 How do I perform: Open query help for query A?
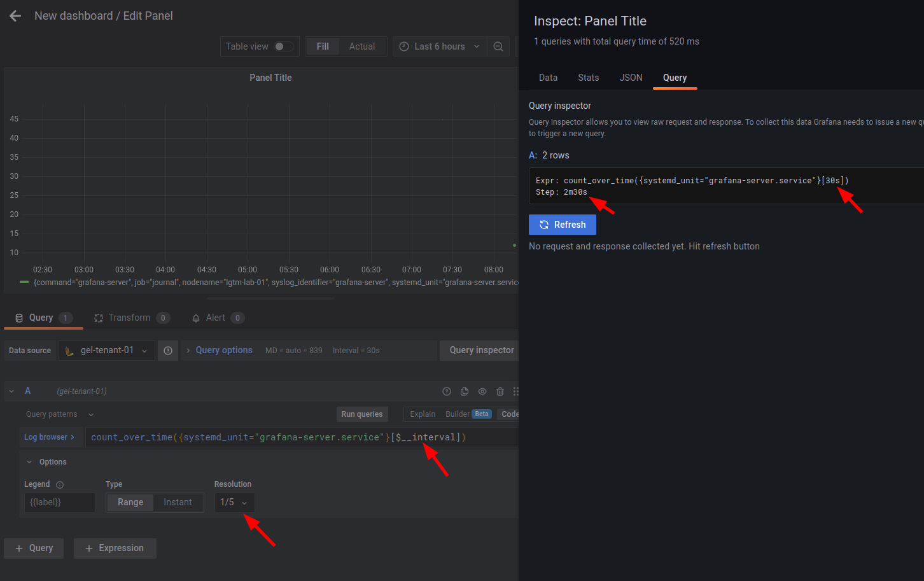447,391
